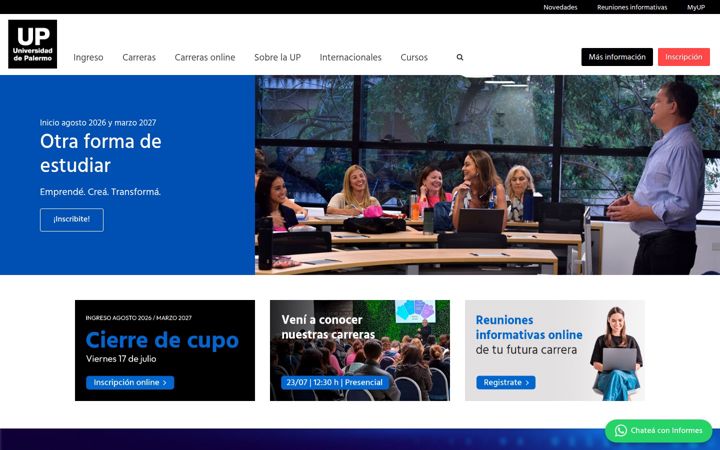Click the red Inscripción button
This screenshot has height=450, width=720.
coord(684,57)
